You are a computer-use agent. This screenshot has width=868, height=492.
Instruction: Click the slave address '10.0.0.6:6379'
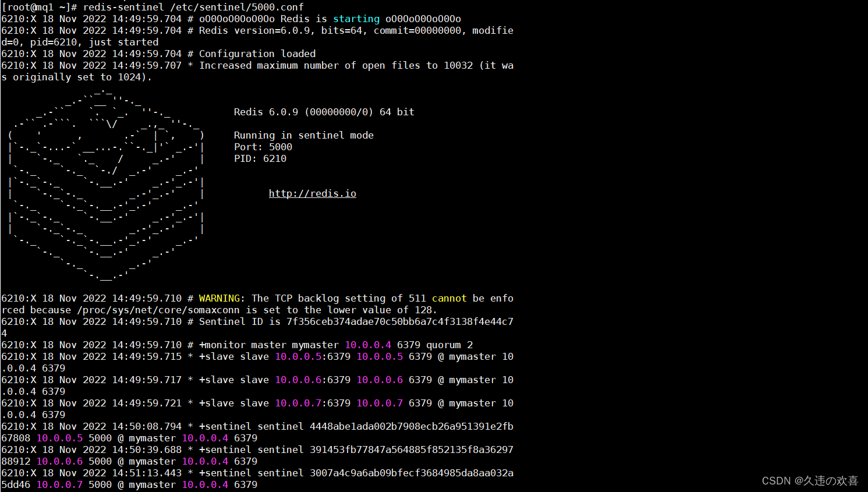coord(313,380)
